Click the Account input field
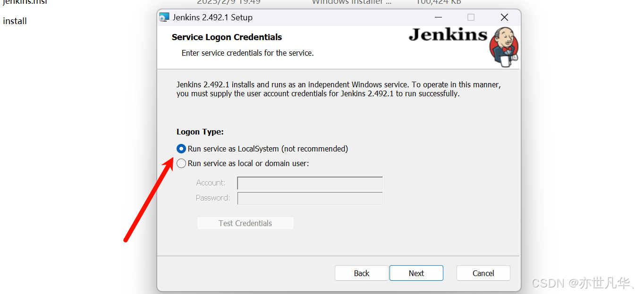The image size is (644, 294). pyautogui.click(x=310, y=183)
